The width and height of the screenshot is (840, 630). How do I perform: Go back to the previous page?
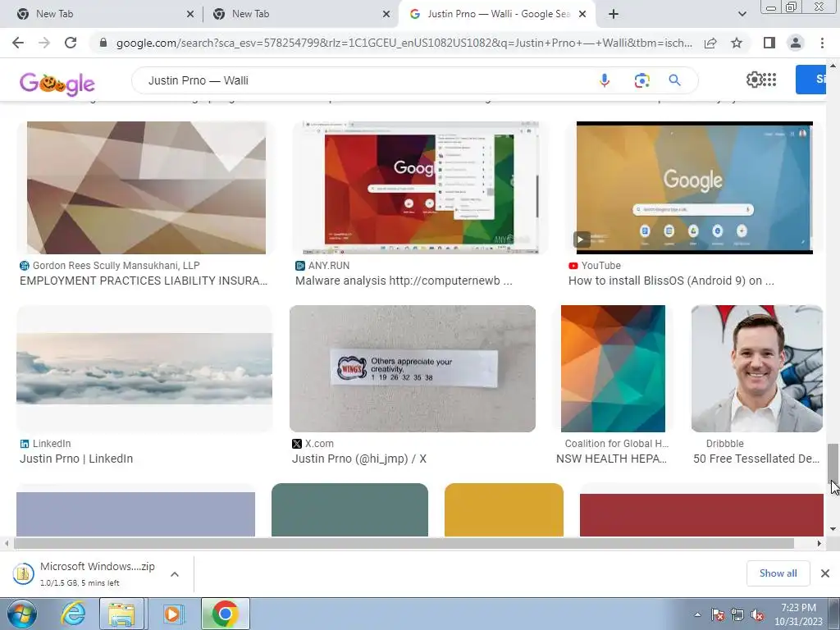pyautogui.click(x=18, y=43)
